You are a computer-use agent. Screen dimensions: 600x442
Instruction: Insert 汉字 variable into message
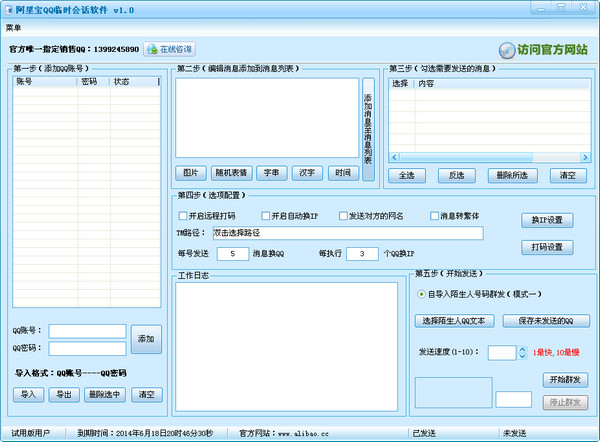307,173
